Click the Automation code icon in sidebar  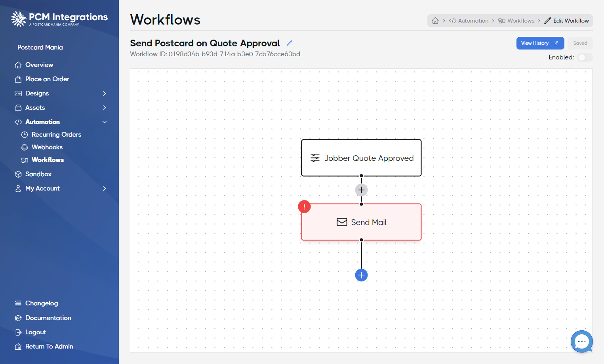click(x=18, y=122)
